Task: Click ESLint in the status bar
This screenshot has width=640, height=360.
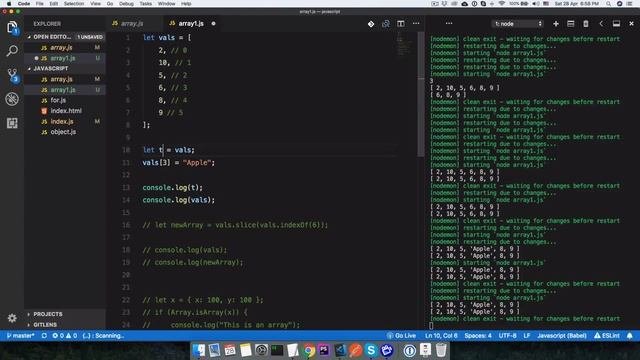Action: 607,336
